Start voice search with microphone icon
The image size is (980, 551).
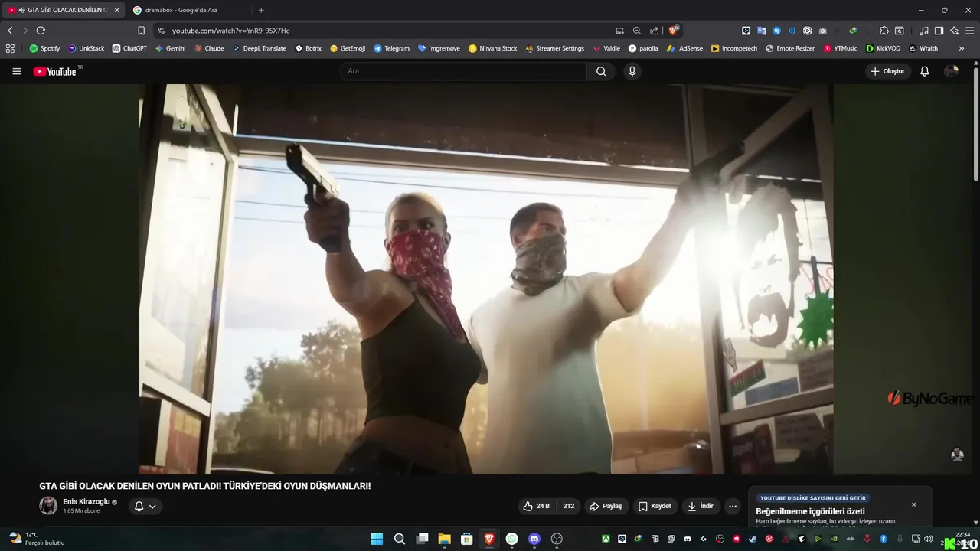[632, 71]
